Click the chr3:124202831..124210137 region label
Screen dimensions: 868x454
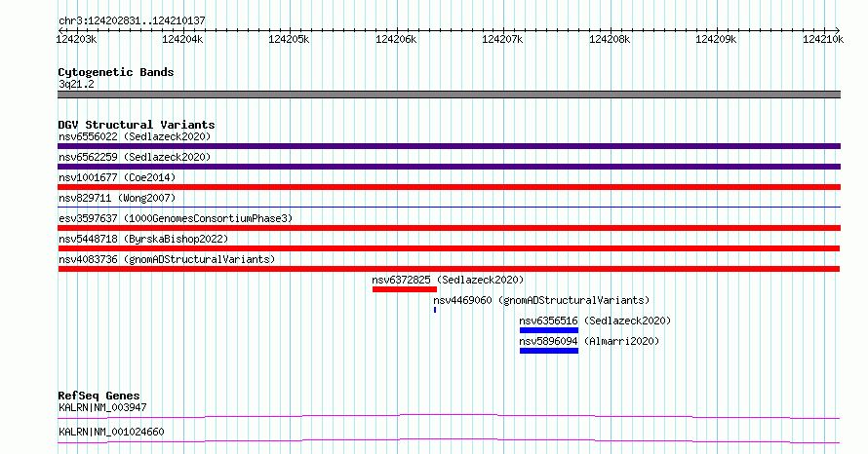tap(132, 21)
